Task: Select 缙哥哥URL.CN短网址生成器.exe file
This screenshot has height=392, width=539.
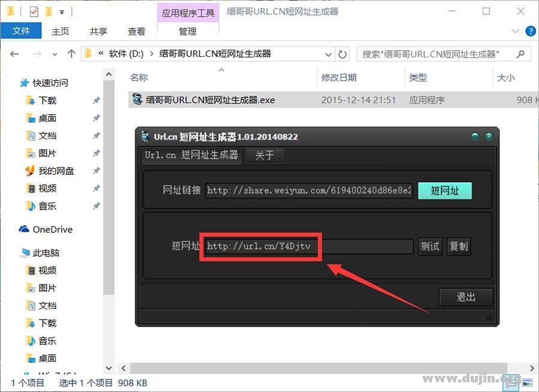Action: pos(210,100)
